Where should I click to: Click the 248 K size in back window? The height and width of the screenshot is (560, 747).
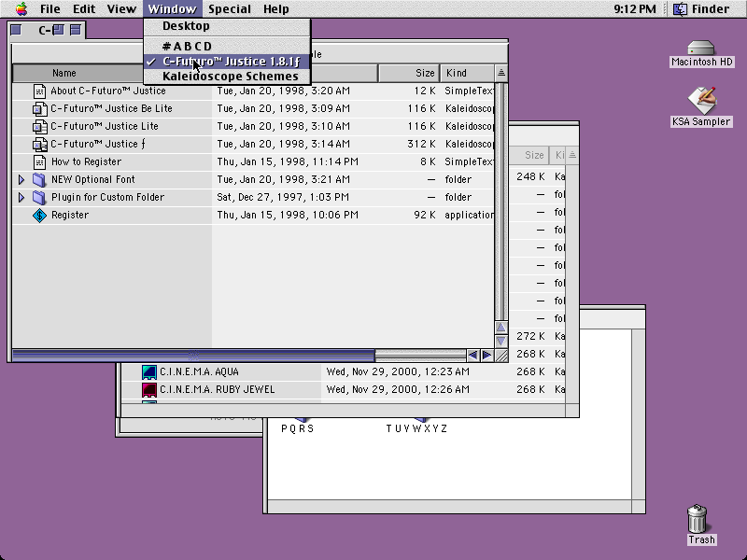pyautogui.click(x=530, y=176)
